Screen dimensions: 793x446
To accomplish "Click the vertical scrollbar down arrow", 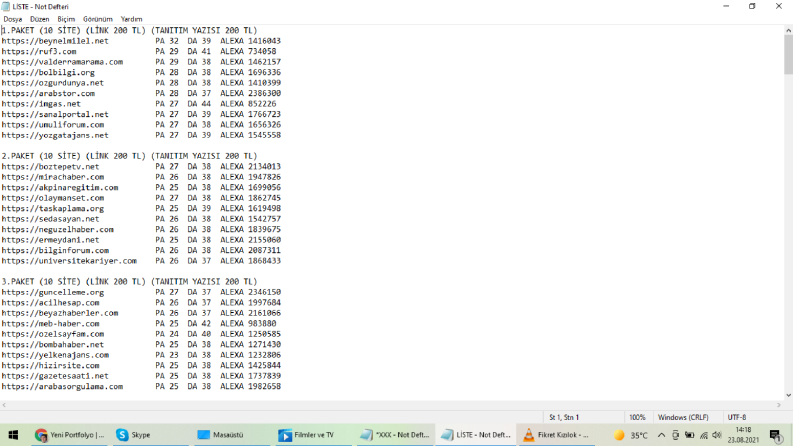I will (788, 395).
